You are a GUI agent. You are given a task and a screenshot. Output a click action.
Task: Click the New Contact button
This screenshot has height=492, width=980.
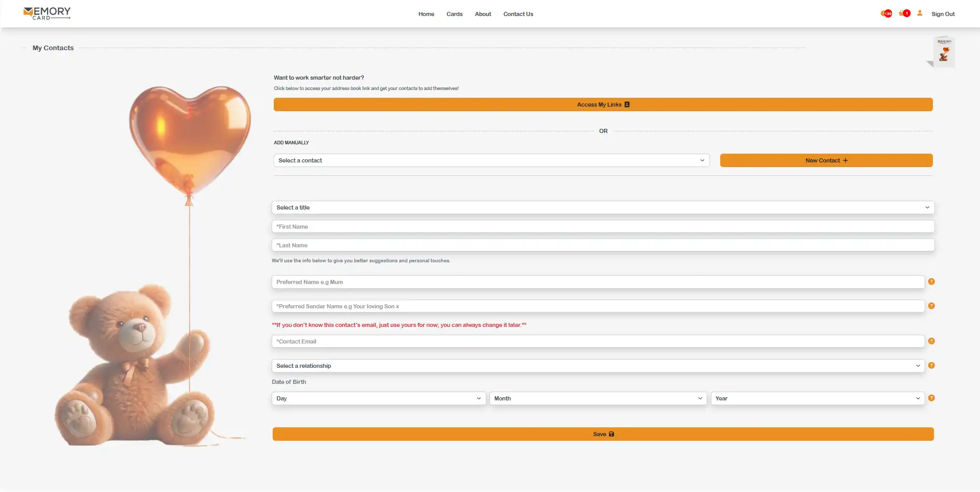pos(826,160)
